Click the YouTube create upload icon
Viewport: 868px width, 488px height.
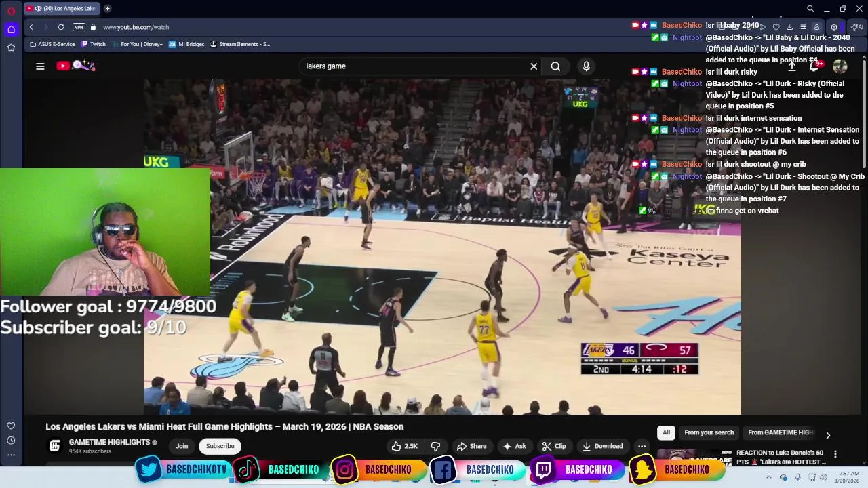791,66
